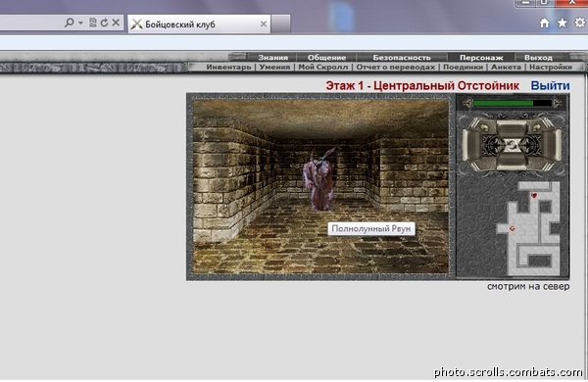
Task: Open a new blank browser tab
Action: pos(280,24)
